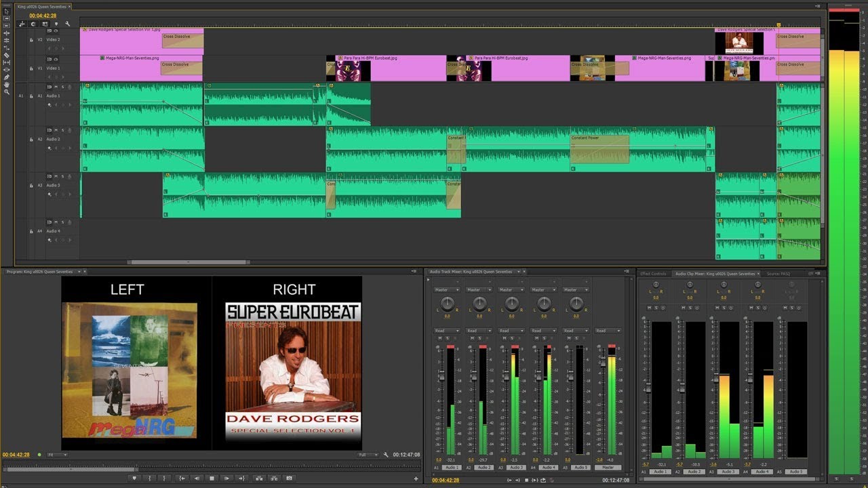This screenshot has width=868, height=488.
Task: Step back one frame in Program Monitor
Action: pos(197,479)
